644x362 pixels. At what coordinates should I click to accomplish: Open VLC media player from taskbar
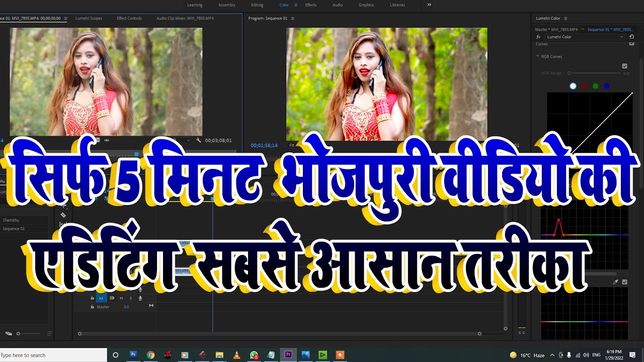point(236,355)
